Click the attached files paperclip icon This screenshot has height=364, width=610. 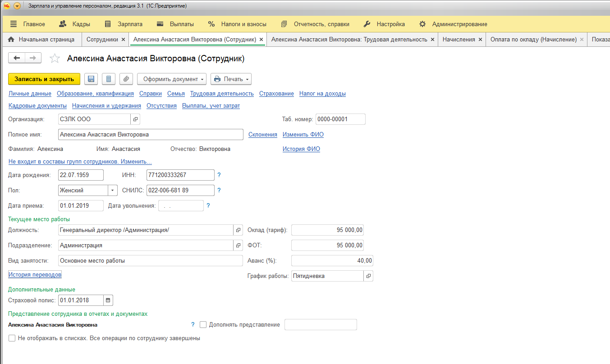click(126, 79)
